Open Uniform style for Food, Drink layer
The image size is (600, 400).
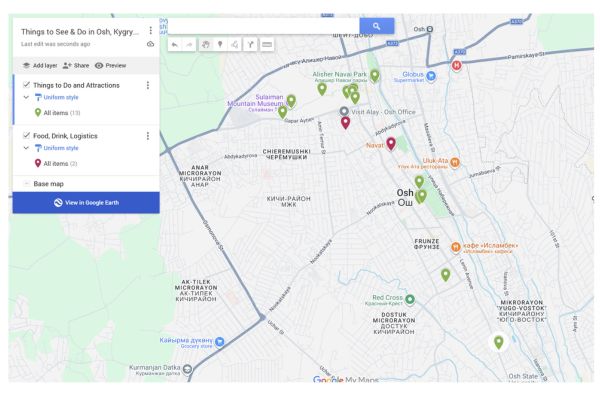(57, 148)
